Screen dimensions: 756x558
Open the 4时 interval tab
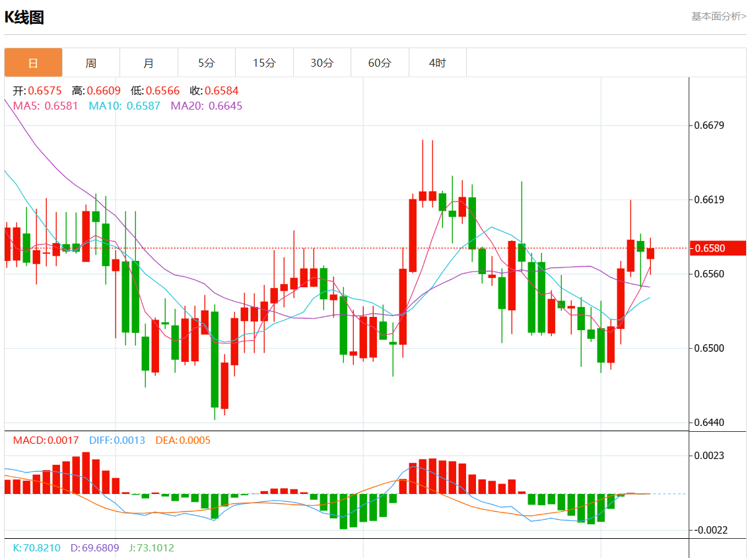pyautogui.click(x=437, y=63)
